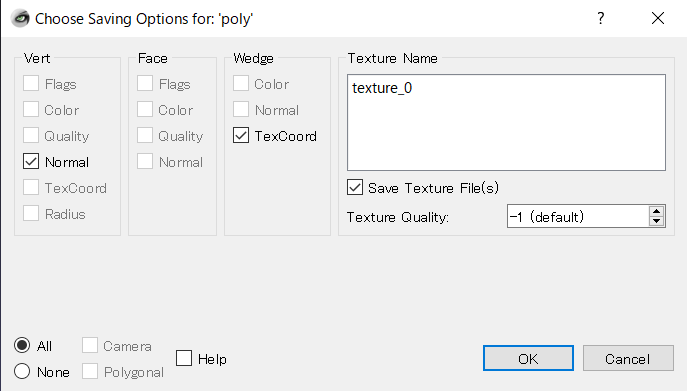This screenshot has height=391, width=687.
Task: Check the Camera checkbox
Action: 90,345
